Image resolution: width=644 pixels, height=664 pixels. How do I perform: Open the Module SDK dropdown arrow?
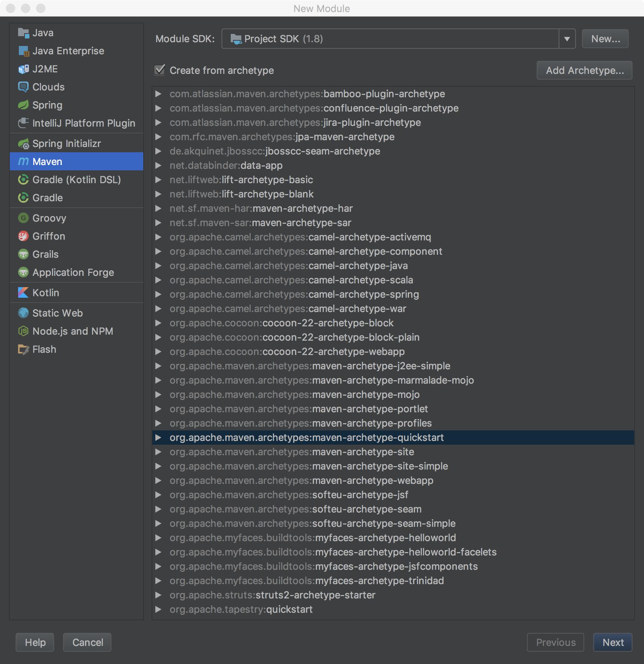tap(567, 39)
